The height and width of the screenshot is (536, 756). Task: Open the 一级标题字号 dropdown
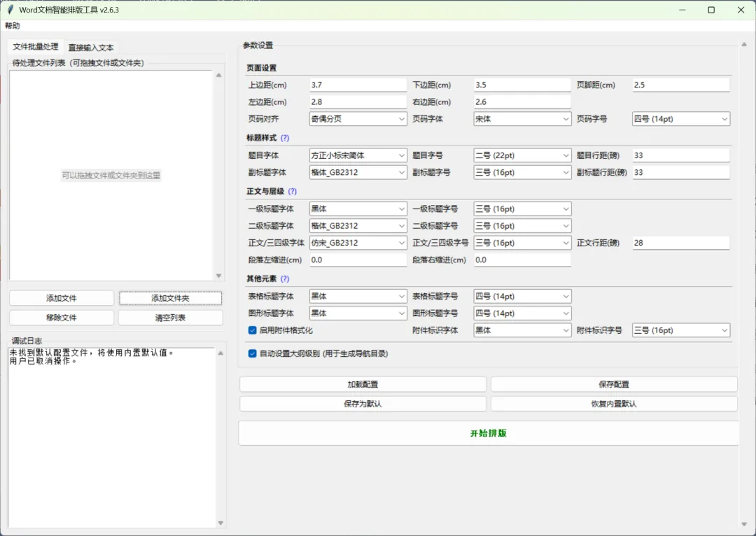523,209
